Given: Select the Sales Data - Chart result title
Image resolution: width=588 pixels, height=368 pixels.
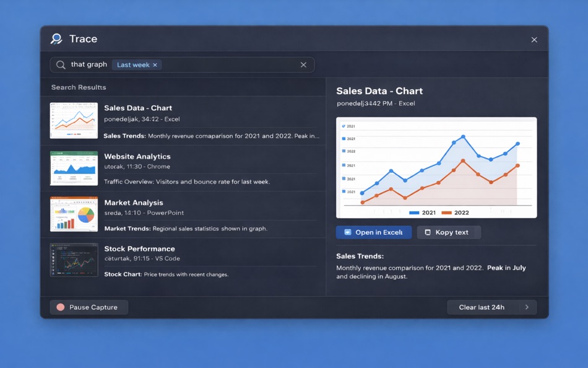Looking at the screenshot, I should pos(138,108).
